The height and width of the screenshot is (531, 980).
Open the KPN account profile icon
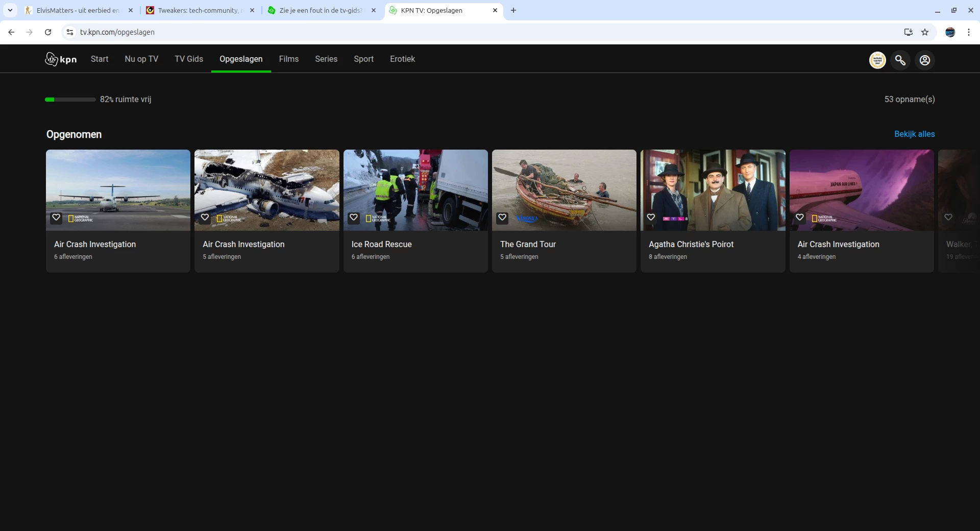925,60
